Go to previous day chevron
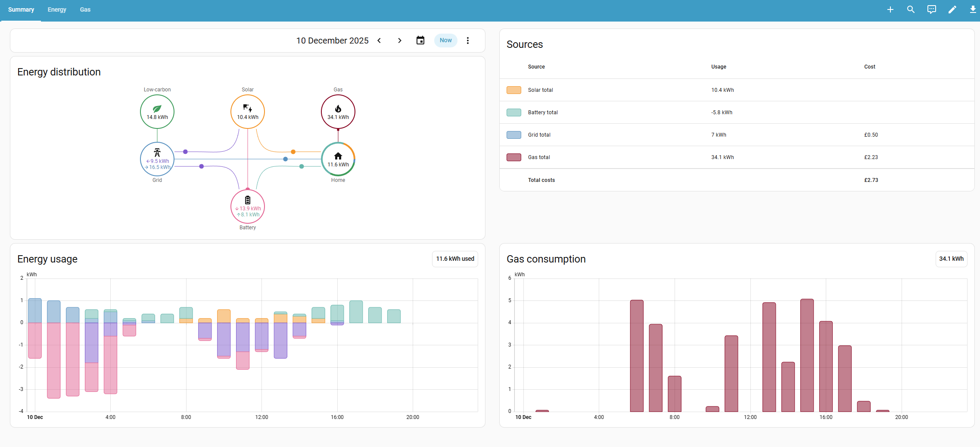This screenshot has height=447, width=980. coord(379,41)
